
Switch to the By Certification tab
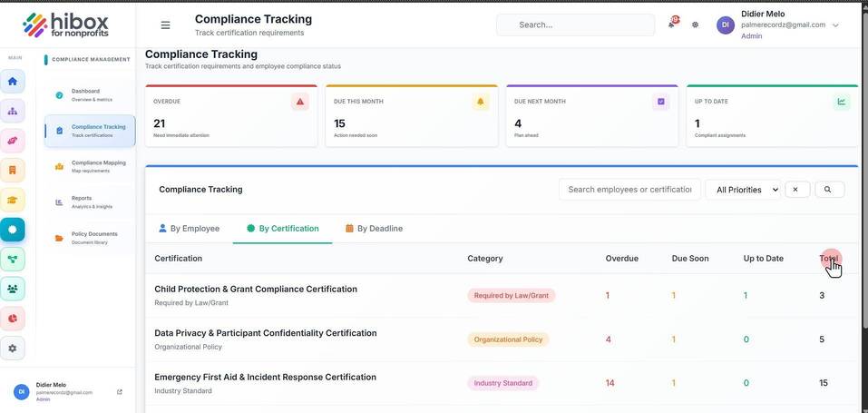coord(282,229)
